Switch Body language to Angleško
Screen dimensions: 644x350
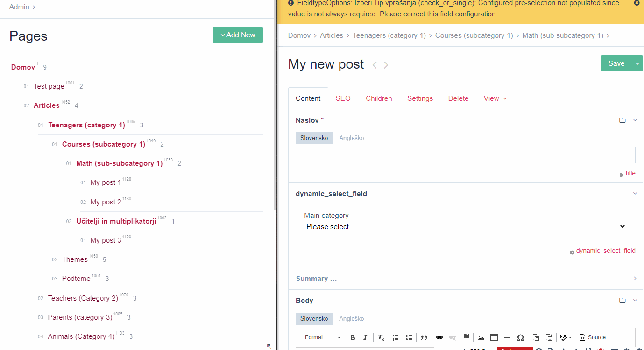click(351, 318)
